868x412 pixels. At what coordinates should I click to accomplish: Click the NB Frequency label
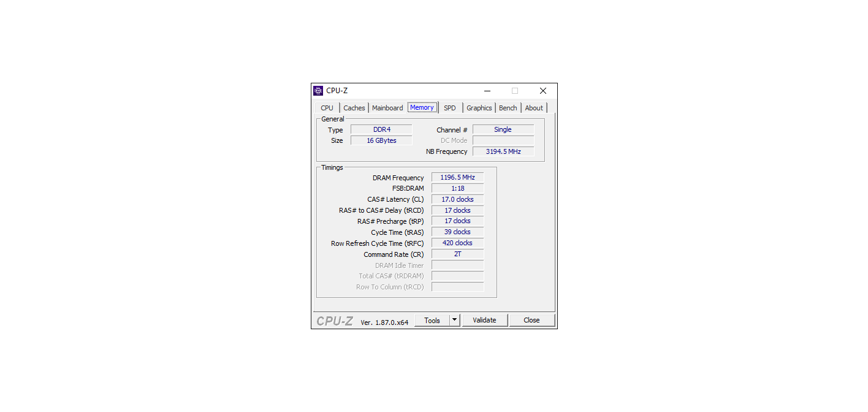(x=447, y=151)
